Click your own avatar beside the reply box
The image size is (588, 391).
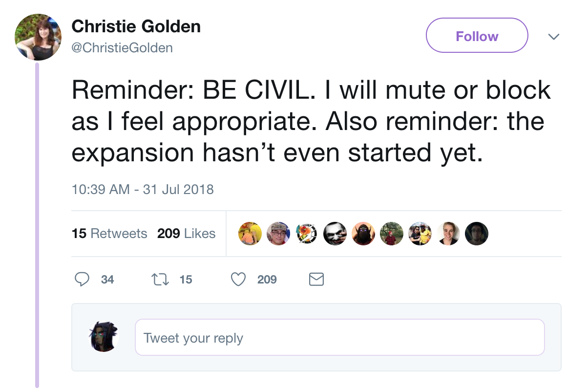(104, 337)
